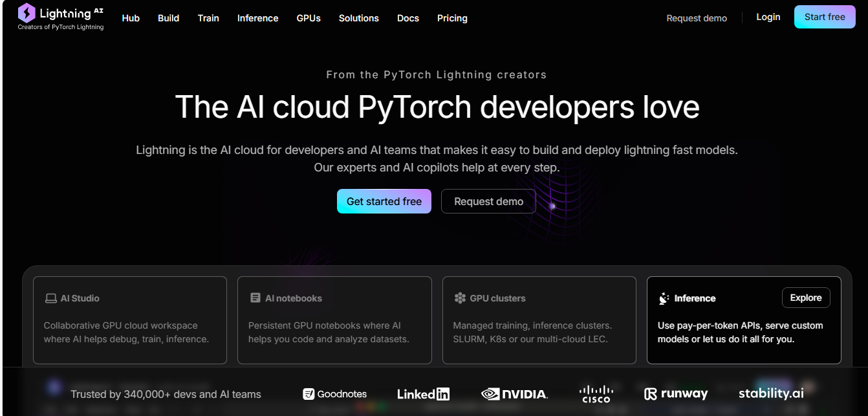This screenshot has height=416, width=868.
Task: Click the NVIDIA logo
Action: coord(514,394)
